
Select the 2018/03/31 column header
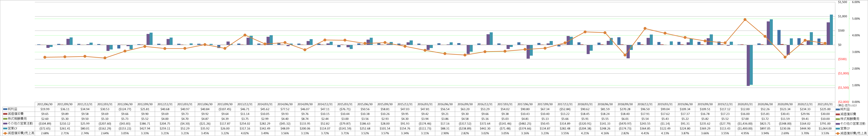585,104
